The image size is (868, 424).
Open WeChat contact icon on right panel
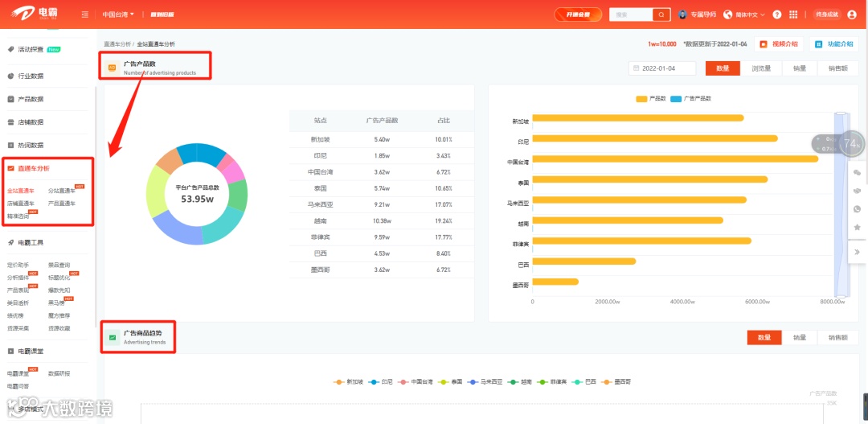857,173
